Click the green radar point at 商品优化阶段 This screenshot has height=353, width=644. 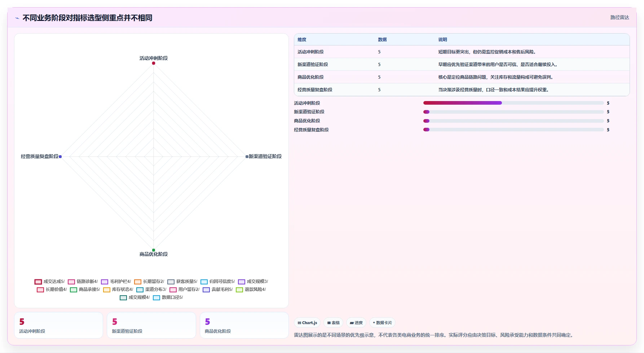coord(154,250)
